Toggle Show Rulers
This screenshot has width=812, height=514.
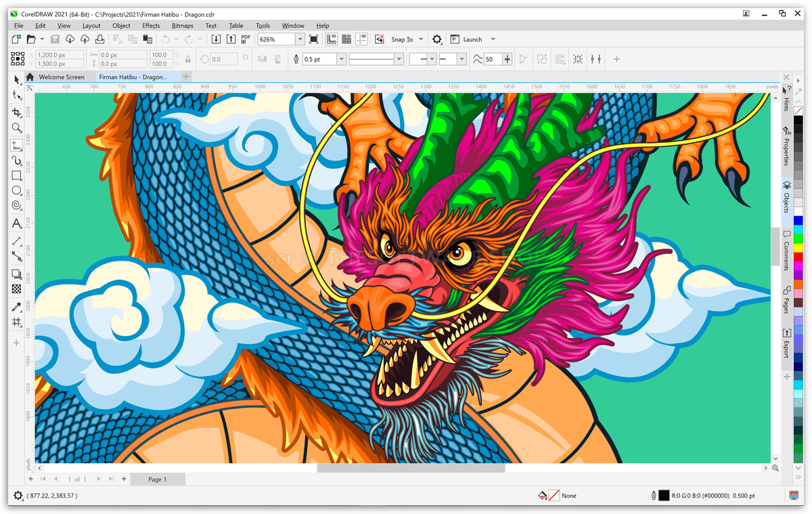pos(332,40)
